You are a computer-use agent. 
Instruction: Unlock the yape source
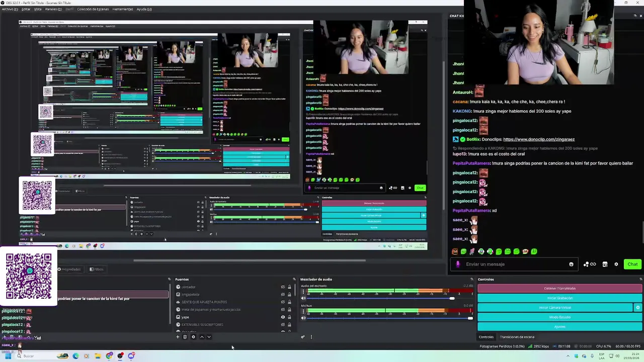pyautogui.click(x=289, y=317)
